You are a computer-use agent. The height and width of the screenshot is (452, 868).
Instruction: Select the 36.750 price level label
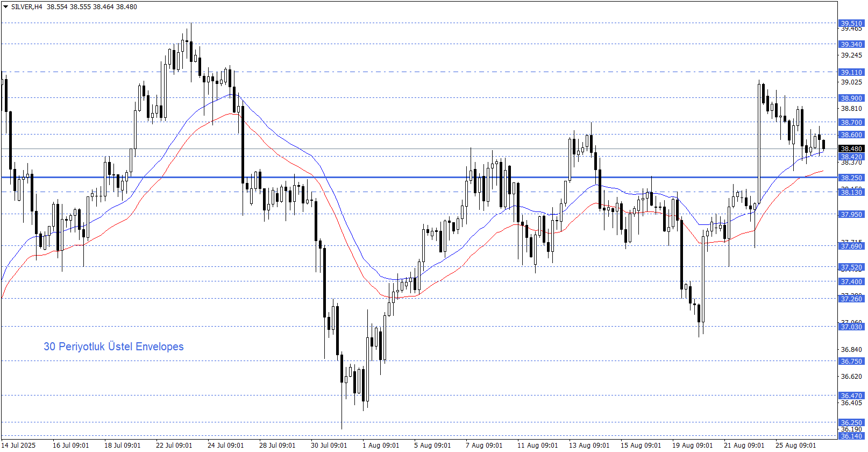851,361
